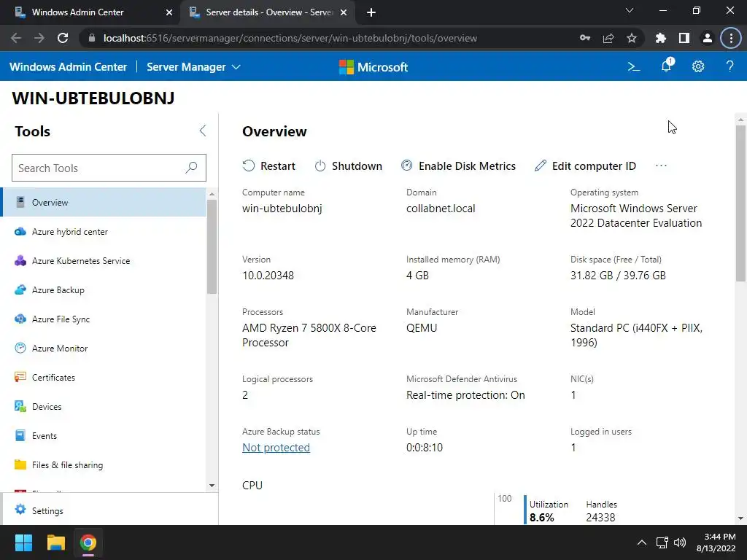
Task: Click the Enable Disk Metrics gauge icon
Action: point(406,166)
